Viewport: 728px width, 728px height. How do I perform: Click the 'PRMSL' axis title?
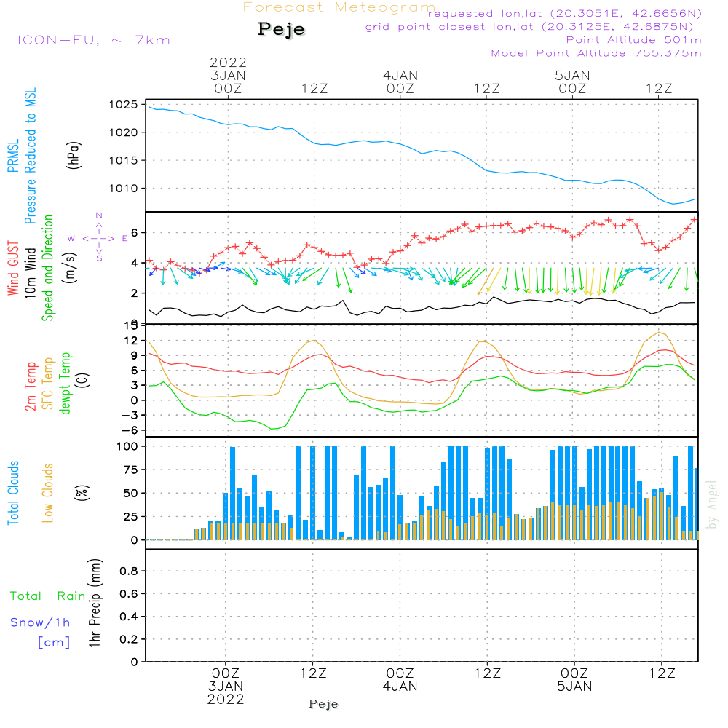click(x=13, y=155)
